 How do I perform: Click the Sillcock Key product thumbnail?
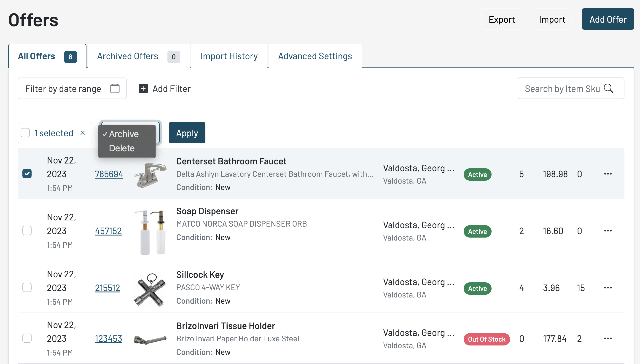[x=150, y=289]
